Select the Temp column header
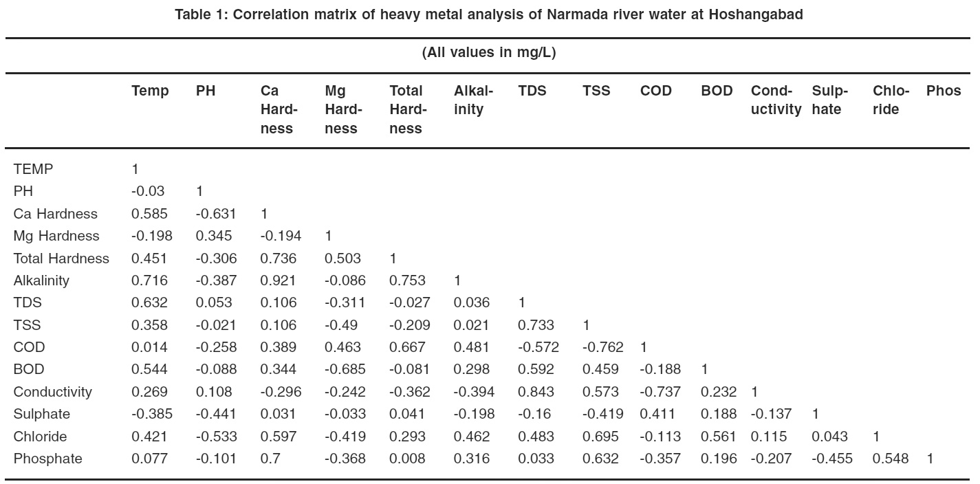980x484 pixels. (150, 91)
